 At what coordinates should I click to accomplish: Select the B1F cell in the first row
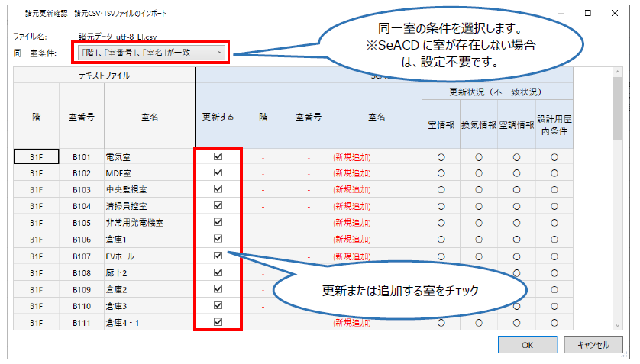coord(36,156)
